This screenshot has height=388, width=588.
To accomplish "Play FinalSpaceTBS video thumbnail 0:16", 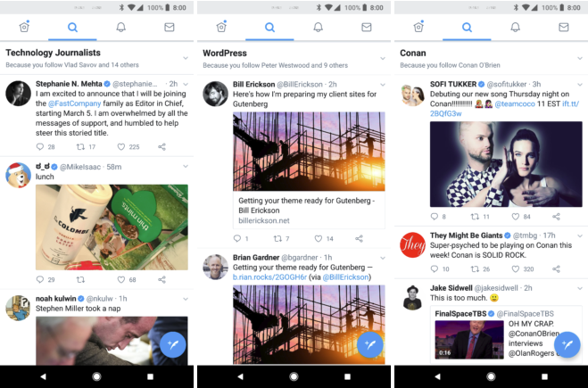I will [469, 340].
